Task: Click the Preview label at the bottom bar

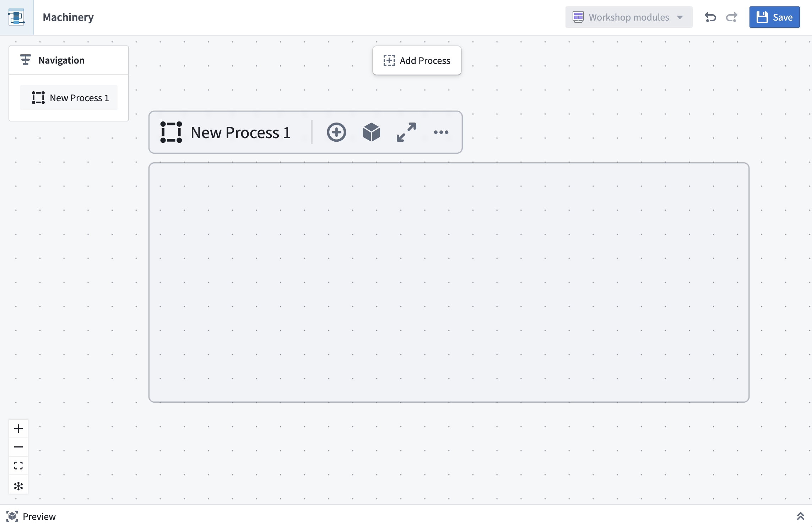Action: pyautogui.click(x=39, y=517)
